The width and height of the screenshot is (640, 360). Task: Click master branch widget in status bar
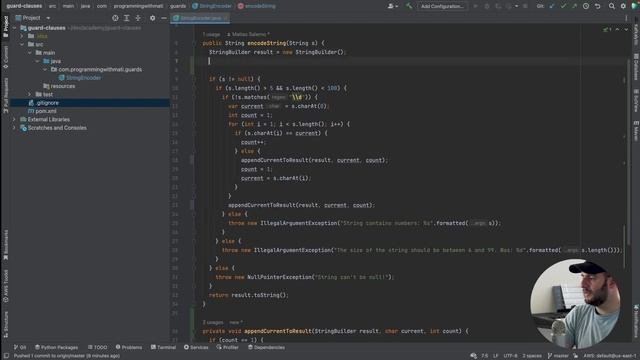[558, 356]
